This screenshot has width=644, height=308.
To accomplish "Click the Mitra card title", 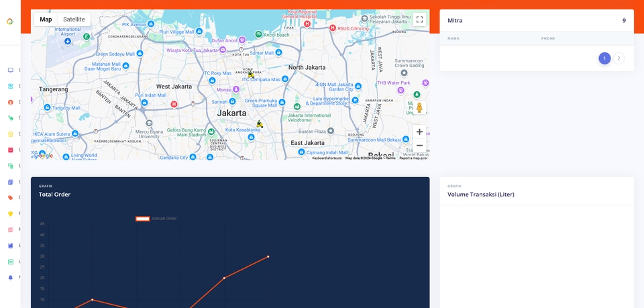I will (455, 20).
